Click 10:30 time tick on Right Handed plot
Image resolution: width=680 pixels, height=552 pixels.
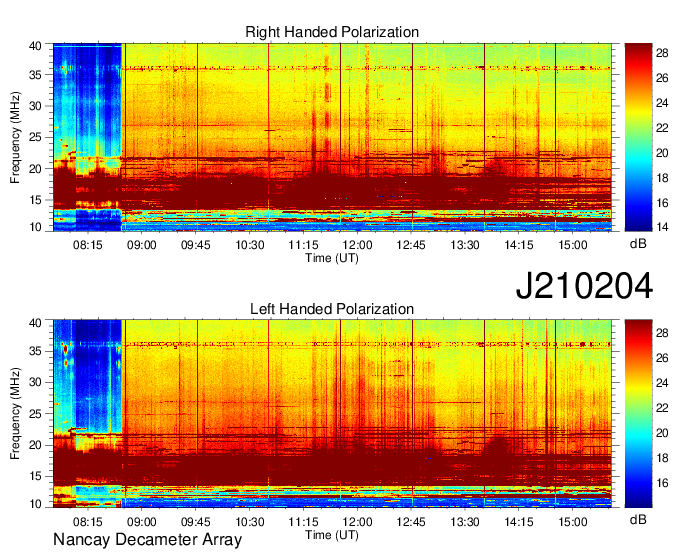(249, 245)
